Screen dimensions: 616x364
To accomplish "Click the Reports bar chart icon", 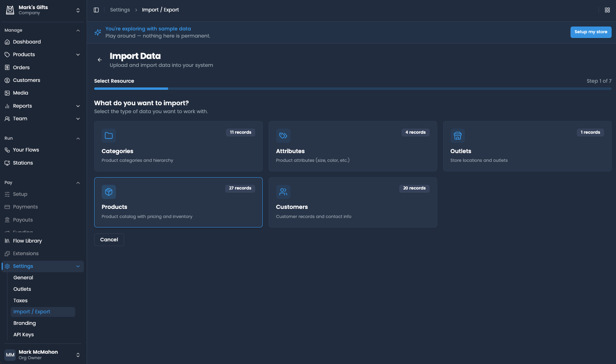I will 7,106.
